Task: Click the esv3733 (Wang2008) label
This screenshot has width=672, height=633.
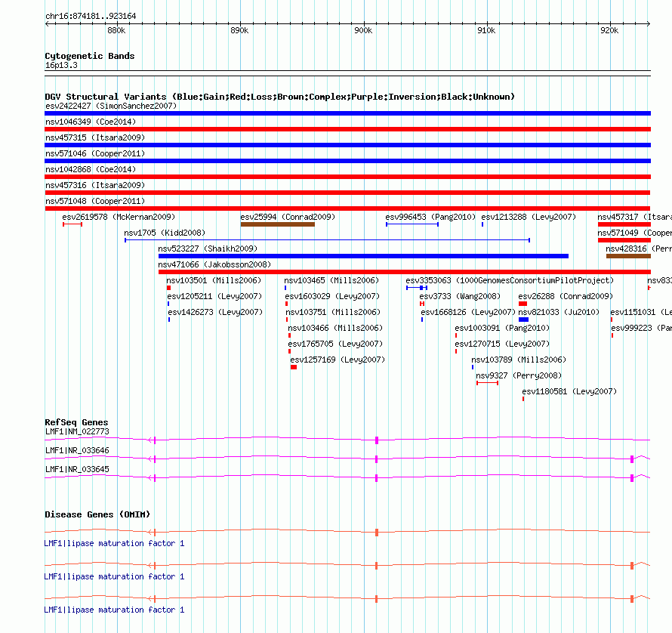Action: (460, 296)
